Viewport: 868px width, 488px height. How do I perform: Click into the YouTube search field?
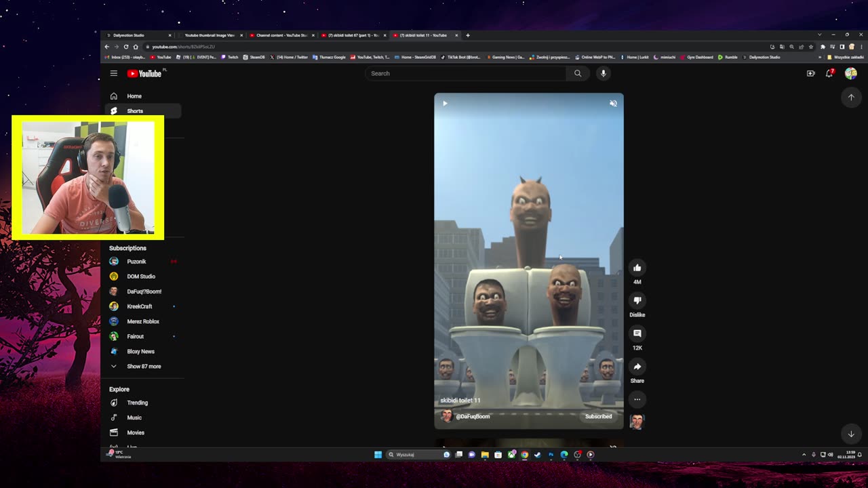pyautogui.click(x=467, y=73)
